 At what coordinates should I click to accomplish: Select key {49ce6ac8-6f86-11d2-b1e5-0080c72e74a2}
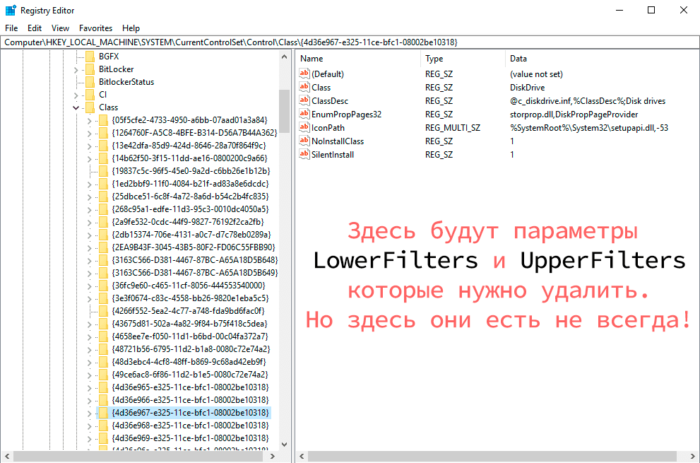click(190, 374)
